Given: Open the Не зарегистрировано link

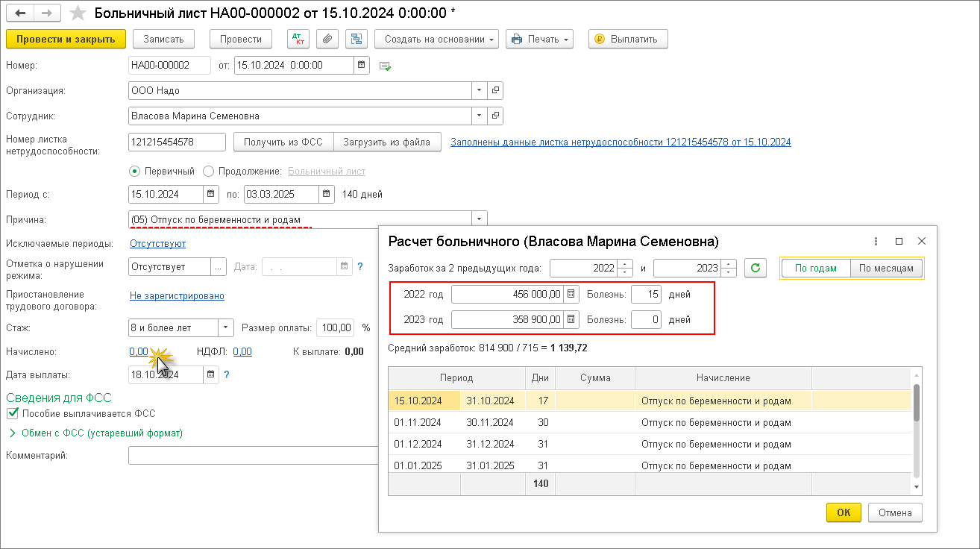Looking at the screenshot, I should tap(177, 295).
